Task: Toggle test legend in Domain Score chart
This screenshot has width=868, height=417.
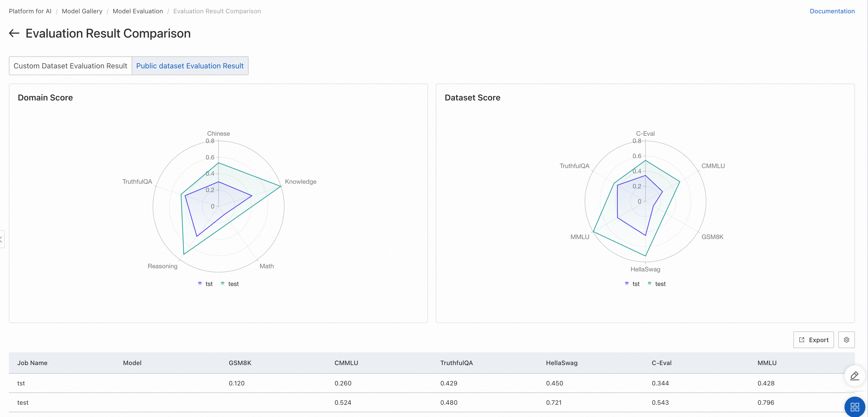Action: tap(230, 284)
